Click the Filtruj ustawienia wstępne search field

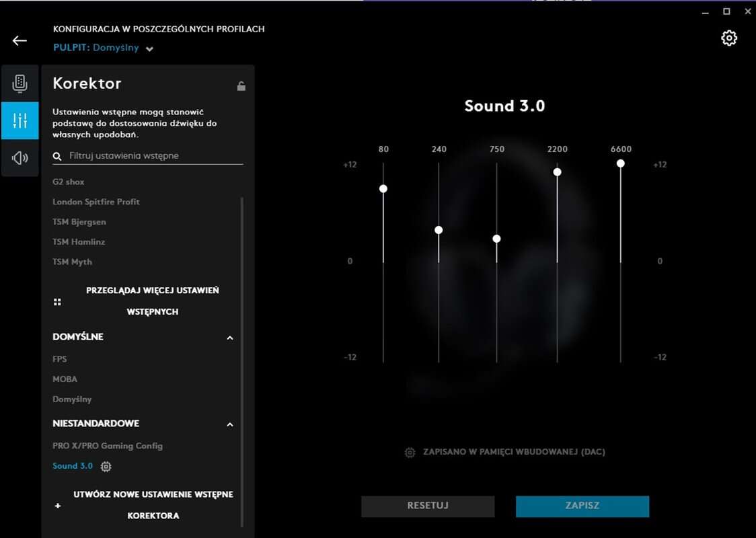155,156
